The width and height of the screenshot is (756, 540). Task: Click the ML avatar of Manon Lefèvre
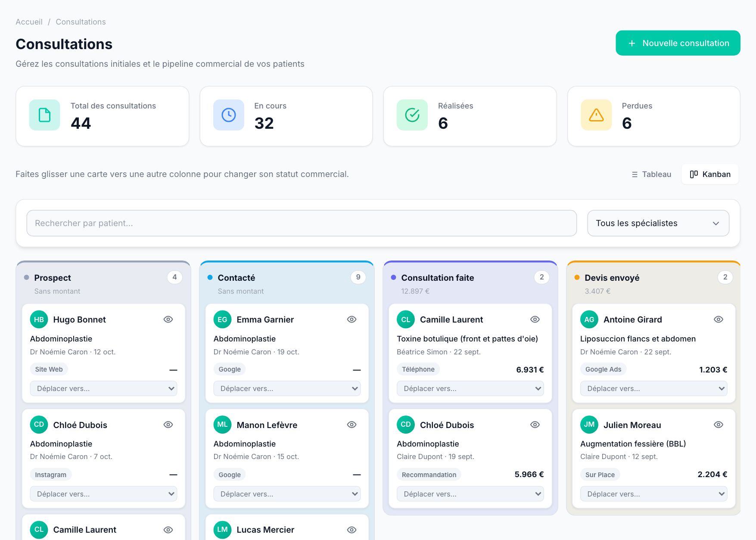click(222, 425)
